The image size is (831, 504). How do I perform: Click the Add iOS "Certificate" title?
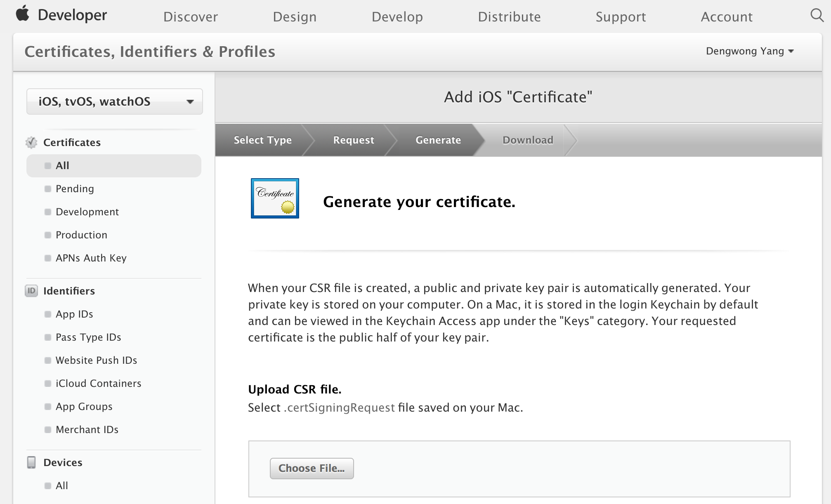(518, 97)
